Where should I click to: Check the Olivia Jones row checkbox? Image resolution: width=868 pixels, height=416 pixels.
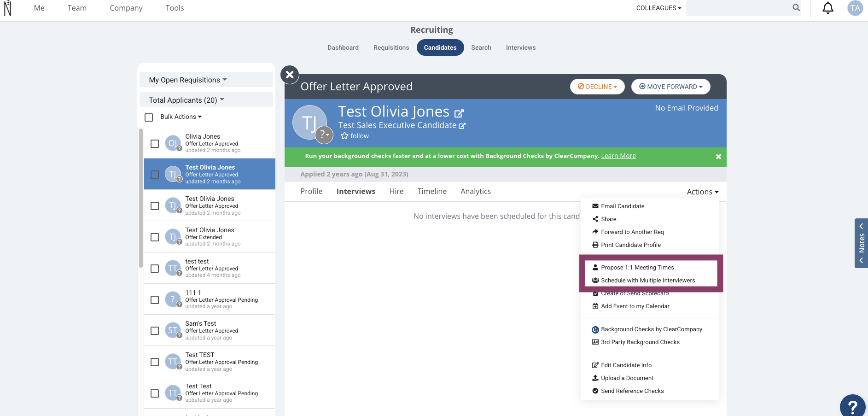click(x=155, y=144)
